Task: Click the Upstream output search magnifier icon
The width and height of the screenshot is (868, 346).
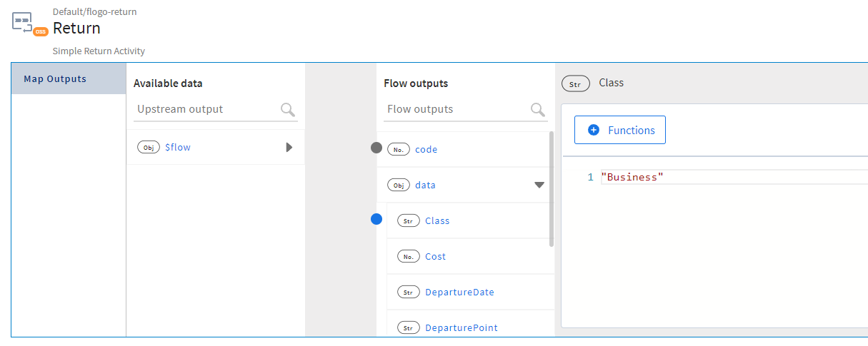Action: click(x=287, y=109)
